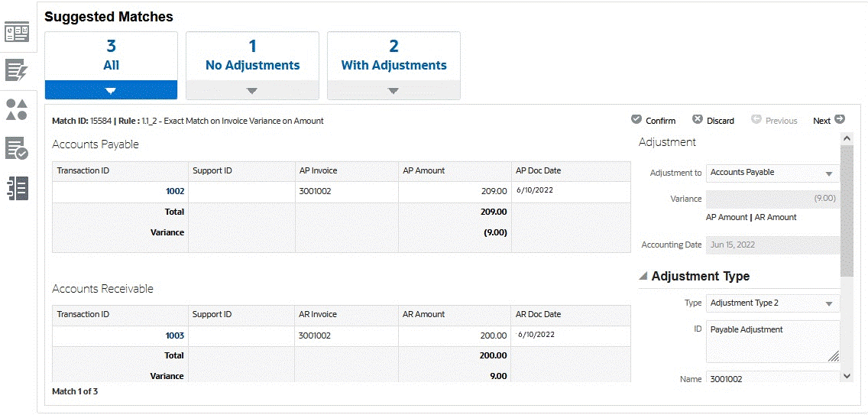Open the adjustment Type dropdown
The width and height of the screenshot is (868, 415).
click(772, 303)
